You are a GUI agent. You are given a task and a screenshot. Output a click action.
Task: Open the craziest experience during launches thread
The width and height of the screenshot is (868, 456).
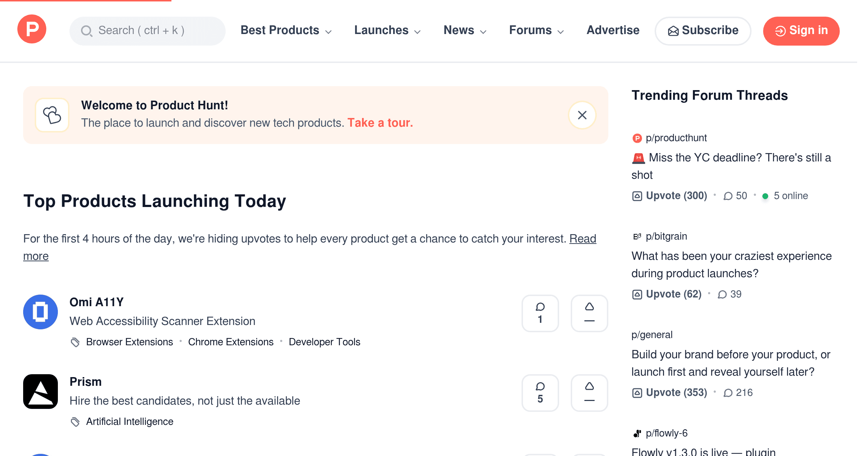[x=732, y=265]
